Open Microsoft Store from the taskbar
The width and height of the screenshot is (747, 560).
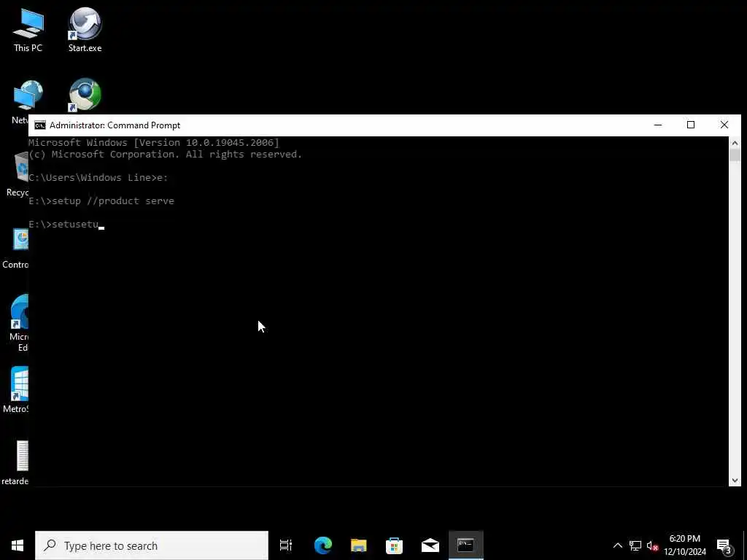pyautogui.click(x=394, y=545)
